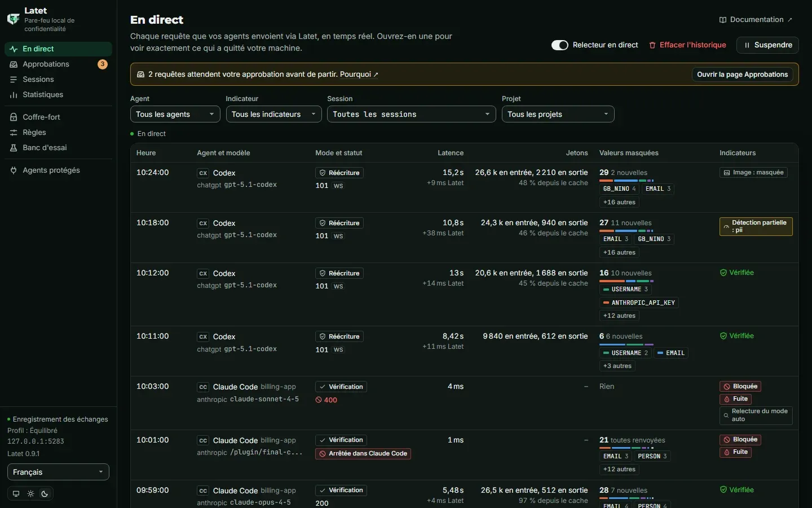Open Agents protégés via its shield icon
The width and height of the screenshot is (812, 508).
[14, 170]
